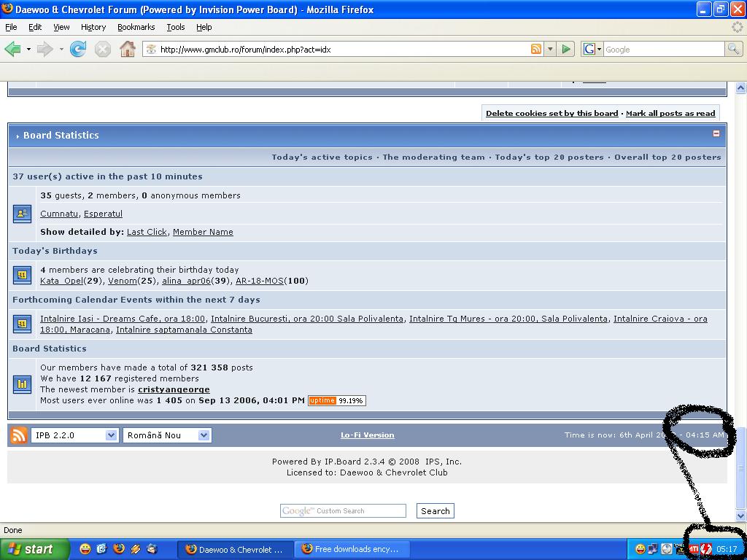The image size is (747, 560).
Task: Open the address bar history dropdown
Action: (550, 49)
